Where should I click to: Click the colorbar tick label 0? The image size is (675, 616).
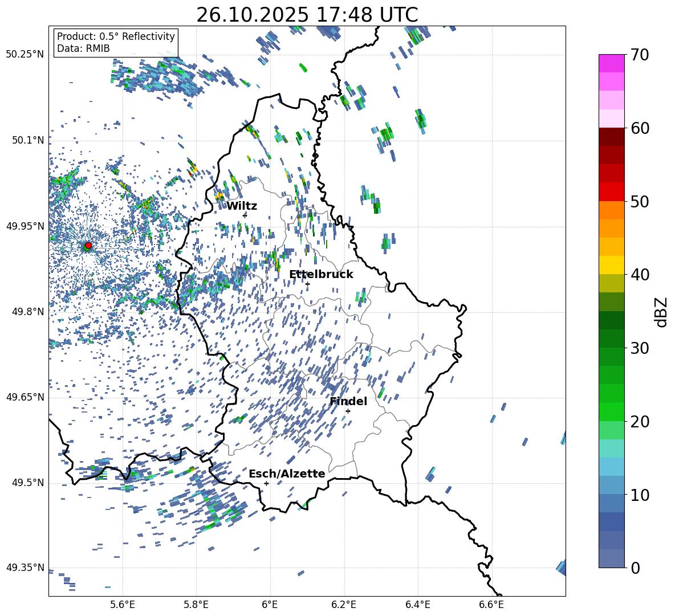pos(635,568)
